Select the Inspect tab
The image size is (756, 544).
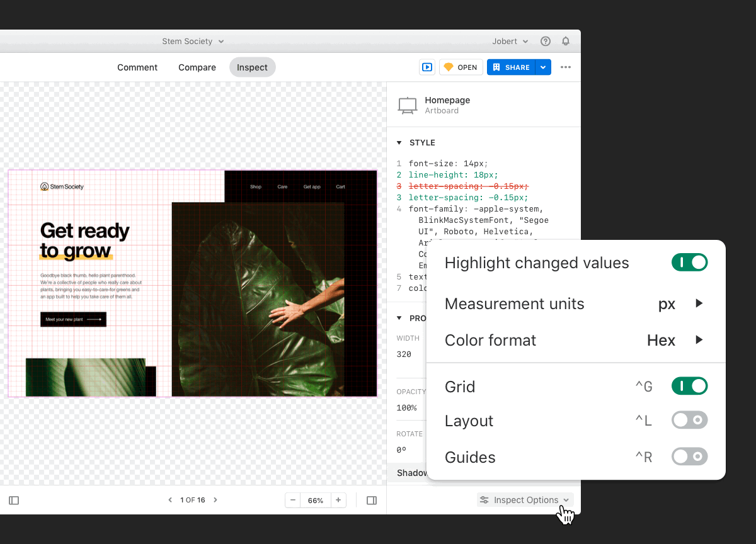(x=252, y=67)
